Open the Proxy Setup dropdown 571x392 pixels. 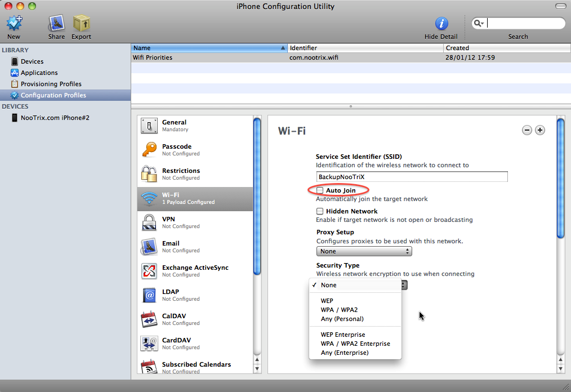click(x=364, y=251)
